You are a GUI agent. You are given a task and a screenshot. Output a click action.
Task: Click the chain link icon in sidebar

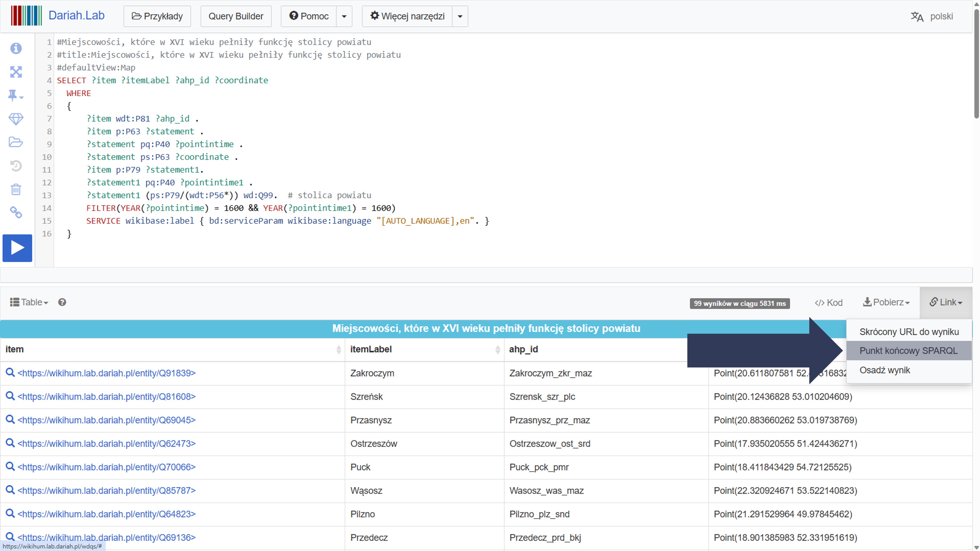click(16, 212)
